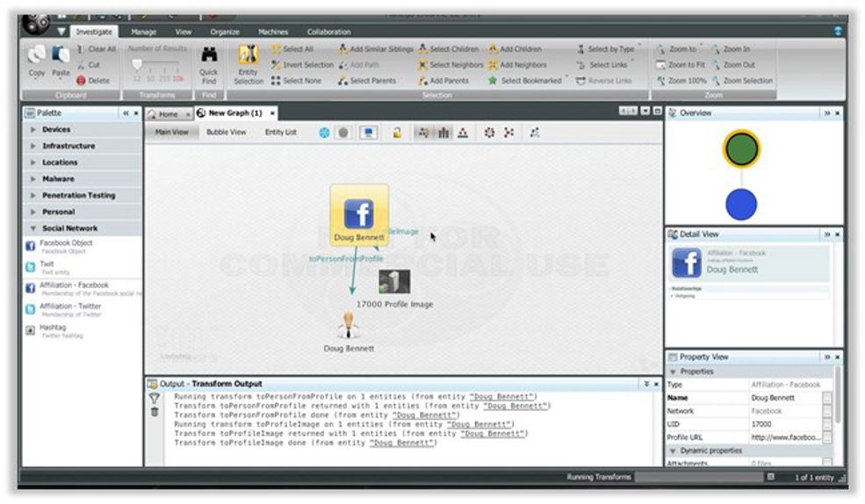Switch to Bubble View
Viewport: 865px width, 504px height.
[x=227, y=133]
